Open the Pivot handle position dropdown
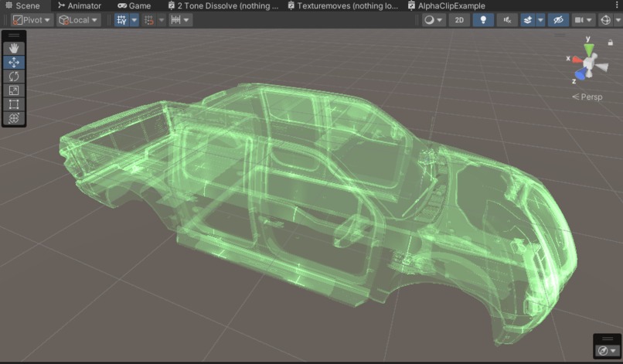 (32, 20)
